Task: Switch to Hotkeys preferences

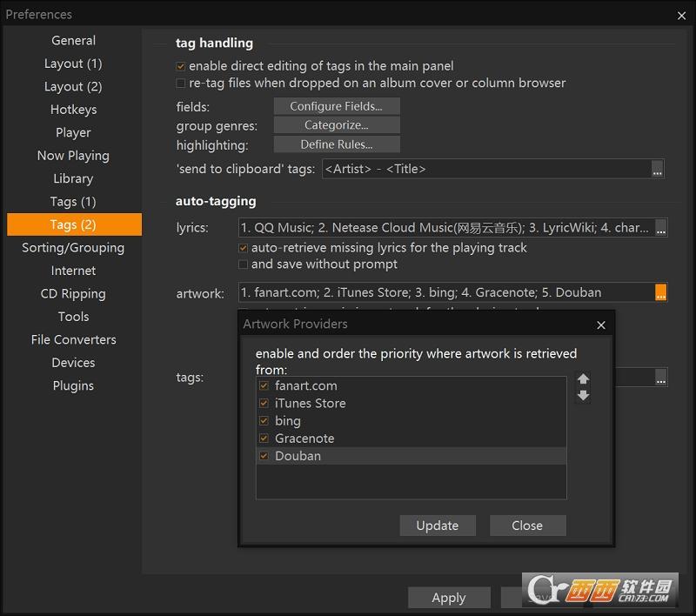Action: pos(74,110)
